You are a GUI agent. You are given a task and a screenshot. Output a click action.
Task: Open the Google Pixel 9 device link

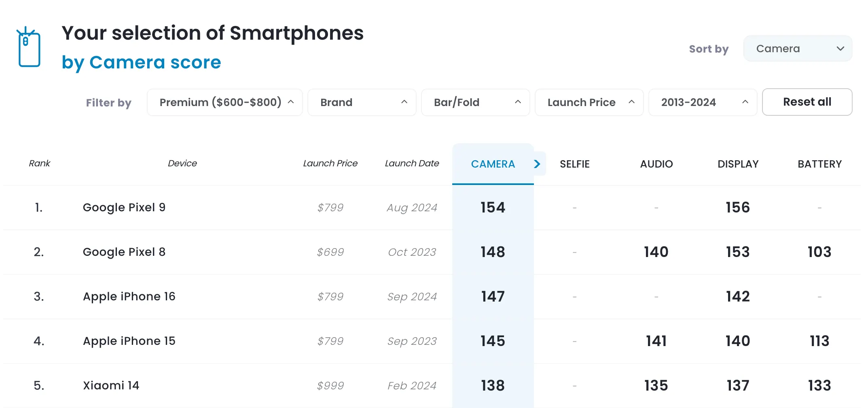click(124, 208)
